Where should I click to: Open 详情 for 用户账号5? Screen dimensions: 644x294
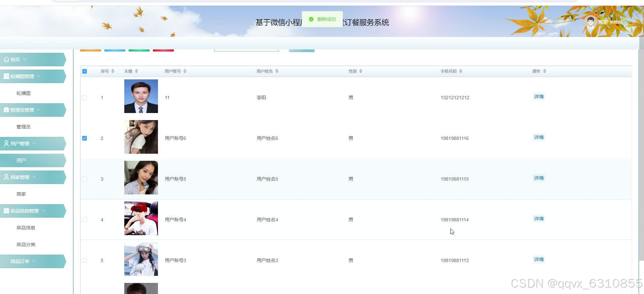tap(539, 178)
